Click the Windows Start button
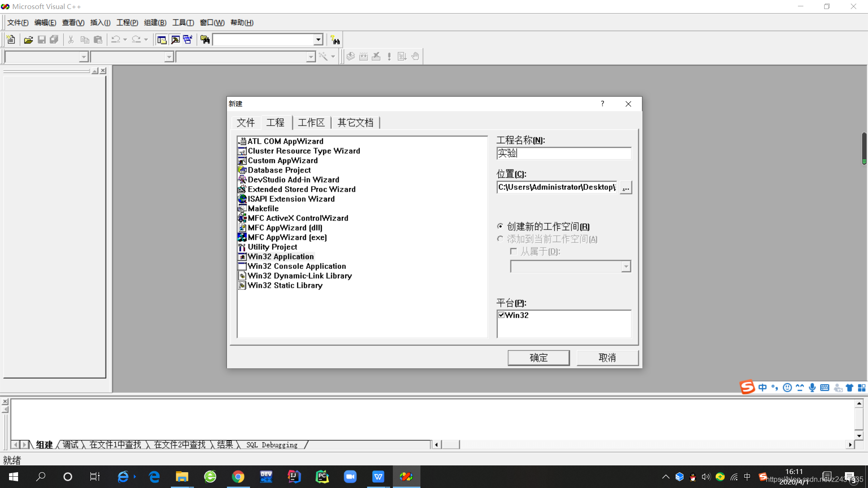Image resolution: width=868 pixels, height=488 pixels. click(x=14, y=477)
